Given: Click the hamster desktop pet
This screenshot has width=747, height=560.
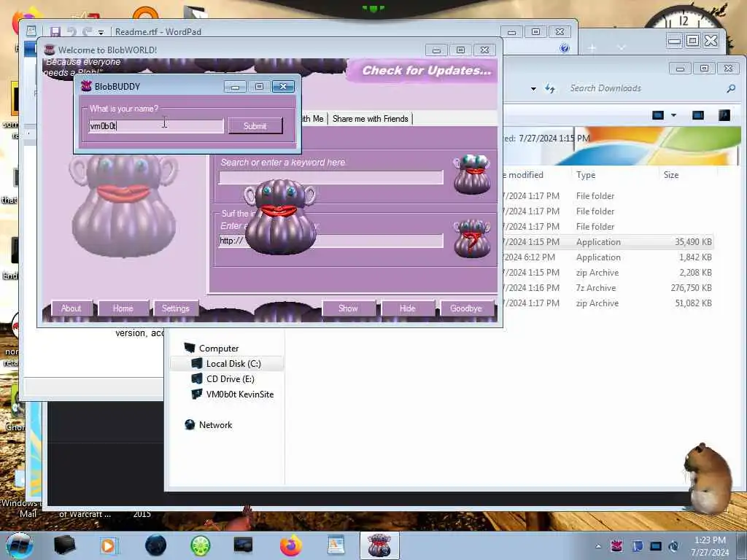Looking at the screenshot, I should [x=707, y=478].
